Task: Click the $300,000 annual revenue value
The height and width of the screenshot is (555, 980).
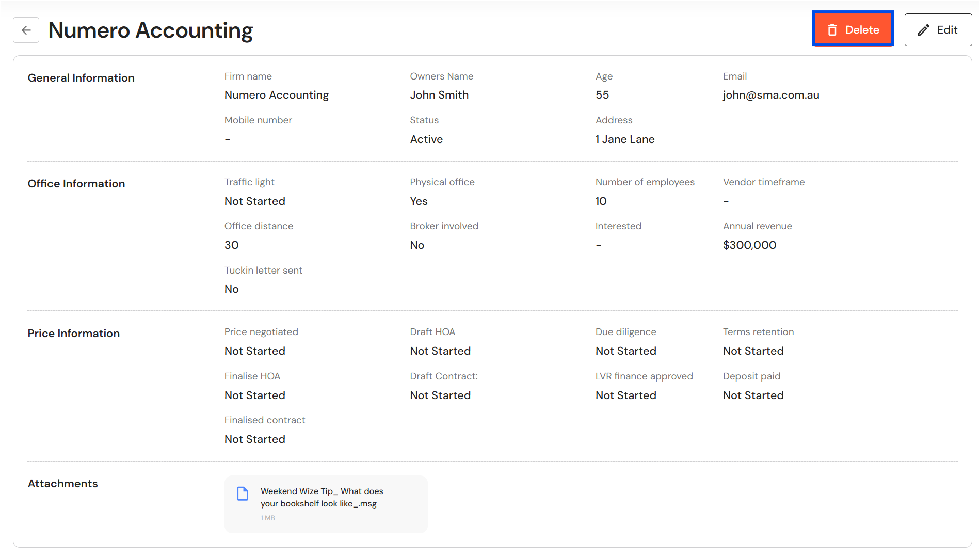Action: click(749, 245)
